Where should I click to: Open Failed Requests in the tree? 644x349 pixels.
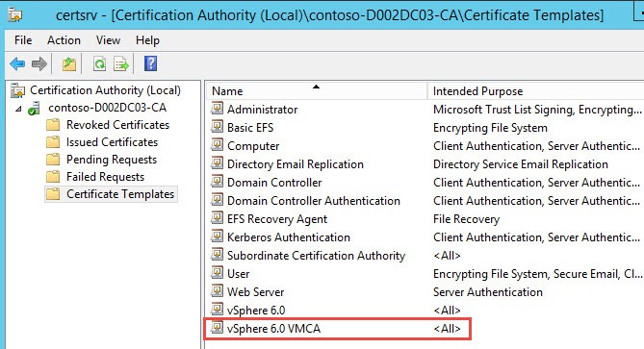pos(106,177)
